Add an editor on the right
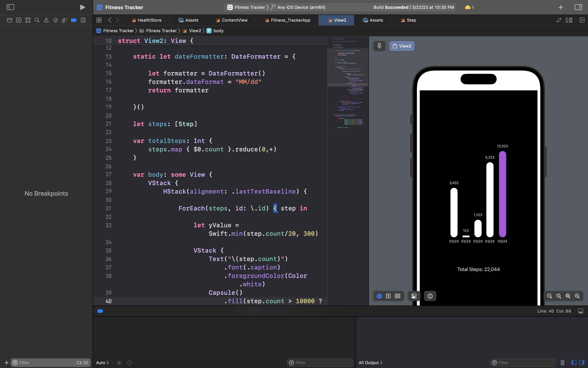This screenshot has height=368, width=588. pyautogui.click(x=582, y=20)
